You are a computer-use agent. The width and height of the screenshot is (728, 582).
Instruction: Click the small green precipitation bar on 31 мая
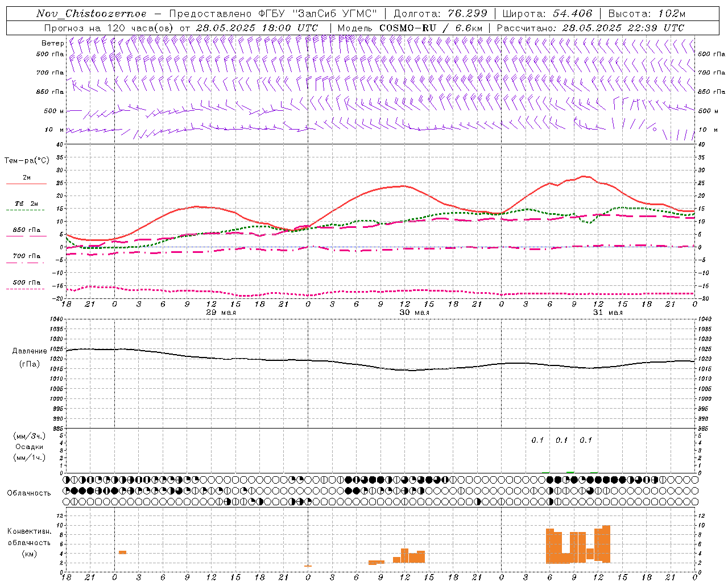(x=570, y=472)
